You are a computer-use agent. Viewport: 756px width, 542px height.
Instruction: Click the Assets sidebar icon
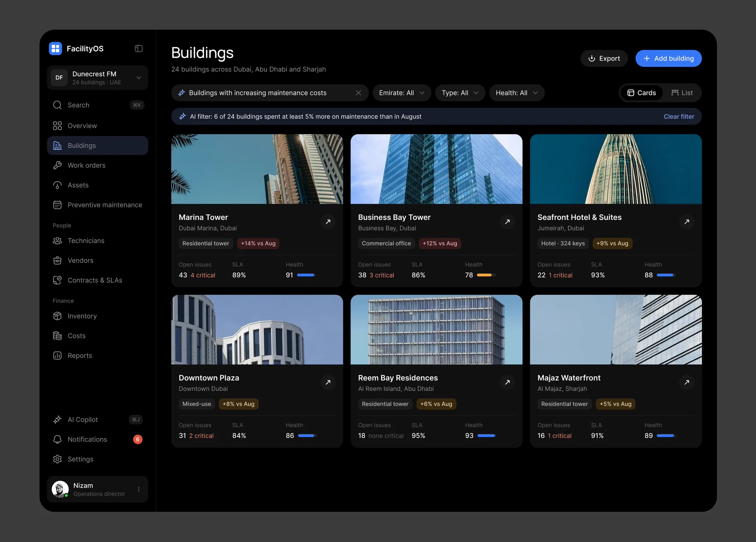coord(57,185)
